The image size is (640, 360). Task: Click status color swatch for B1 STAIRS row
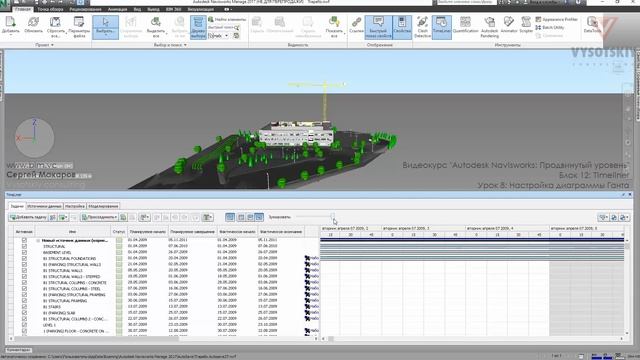point(119,307)
